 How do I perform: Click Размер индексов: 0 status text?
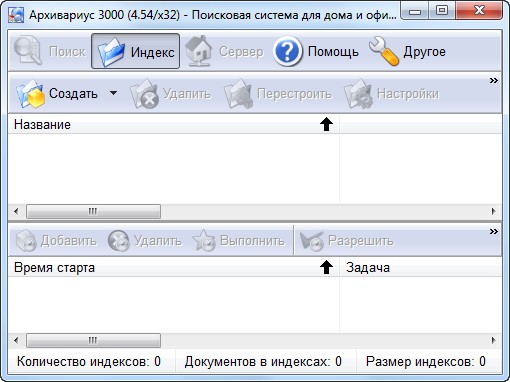pos(426,361)
